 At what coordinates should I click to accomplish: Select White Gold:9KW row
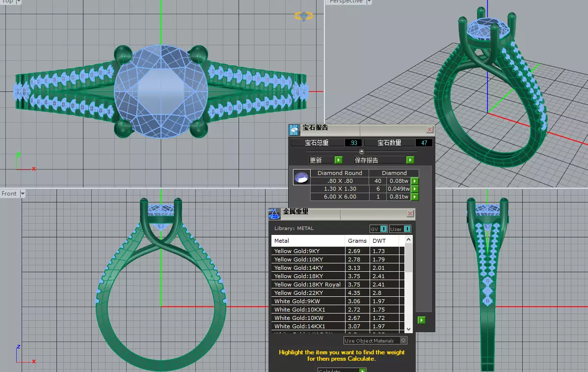pyautogui.click(x=338, y=301)
